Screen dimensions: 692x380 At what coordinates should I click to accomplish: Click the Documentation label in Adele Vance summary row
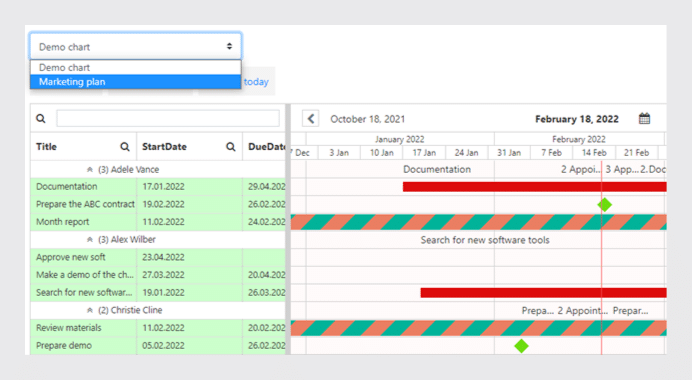pos(437,169)
